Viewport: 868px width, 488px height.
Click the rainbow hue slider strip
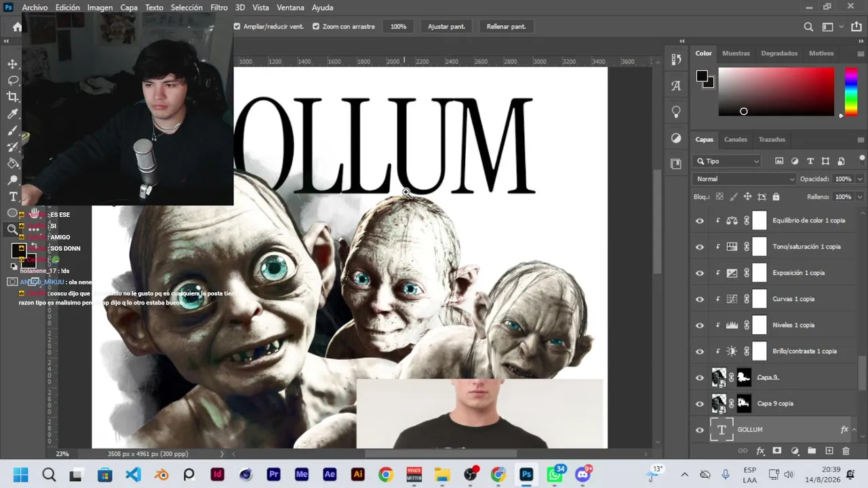point(850,91)
